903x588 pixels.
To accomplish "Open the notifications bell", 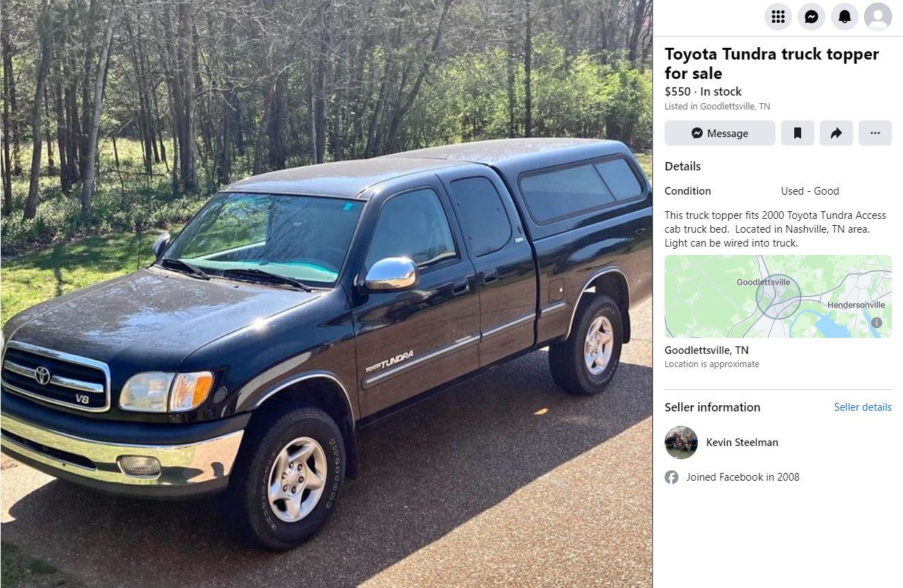I will [x=844, y=17].
